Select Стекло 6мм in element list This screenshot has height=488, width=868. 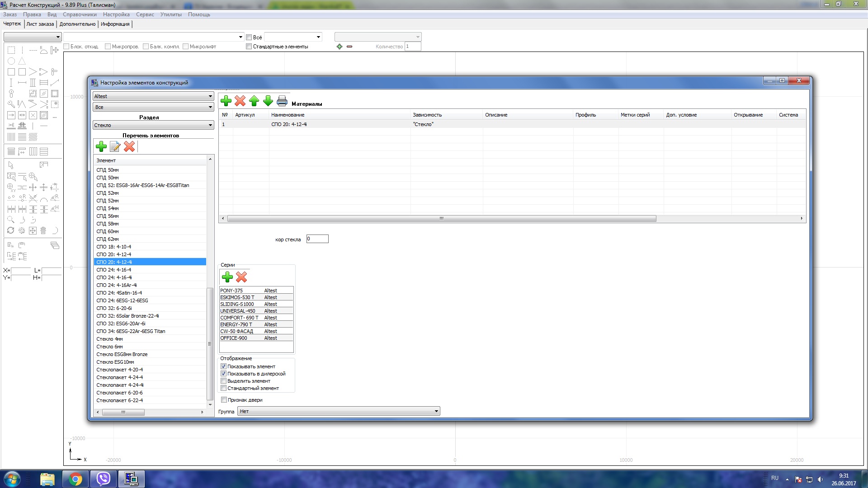(x=150, y=347)
